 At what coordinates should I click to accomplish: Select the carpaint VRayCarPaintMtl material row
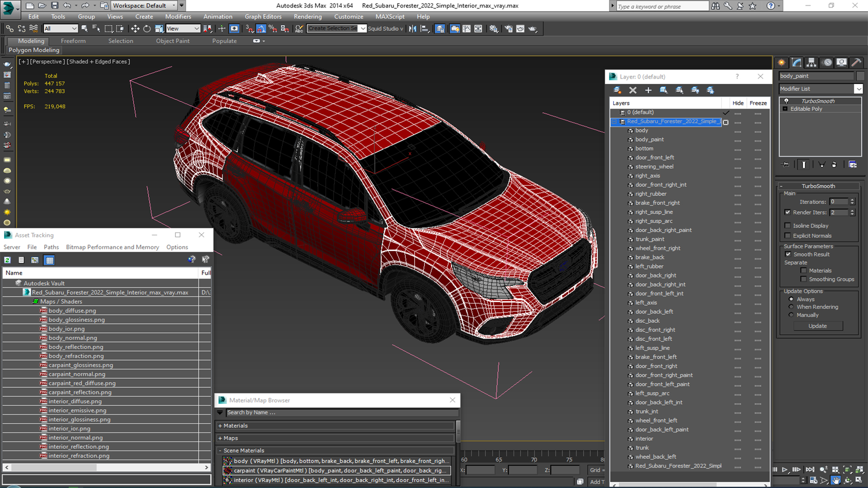[x=337, y=470]
